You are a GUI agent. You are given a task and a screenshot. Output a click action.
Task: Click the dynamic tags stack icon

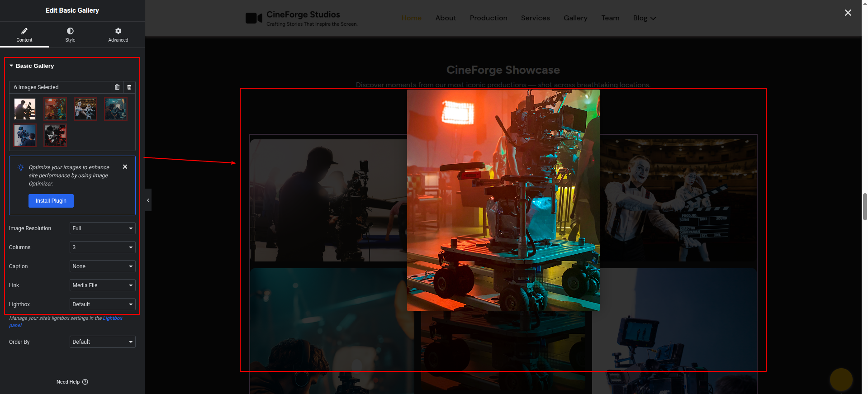click(x=129, y=87)
